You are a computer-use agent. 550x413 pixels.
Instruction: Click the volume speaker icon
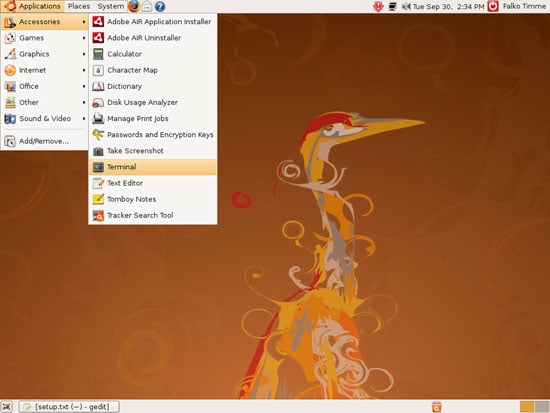[x=405, y=6]
